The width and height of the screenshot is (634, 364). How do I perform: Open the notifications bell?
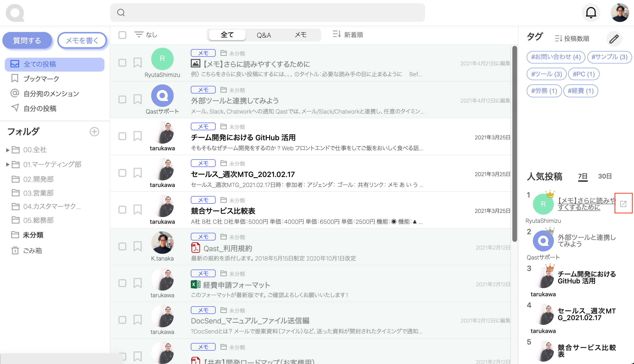click(x=591, y=12)
